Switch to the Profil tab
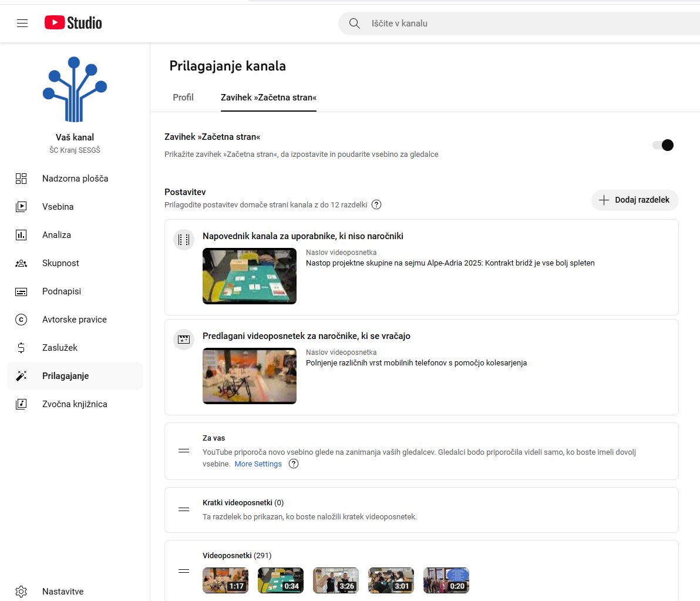700x601 pixels. [183, 98]
